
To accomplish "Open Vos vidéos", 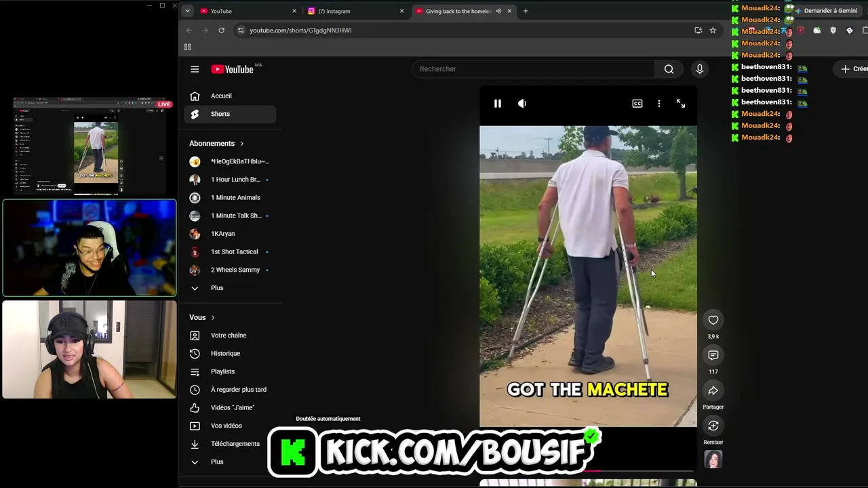I will [230, 426].
